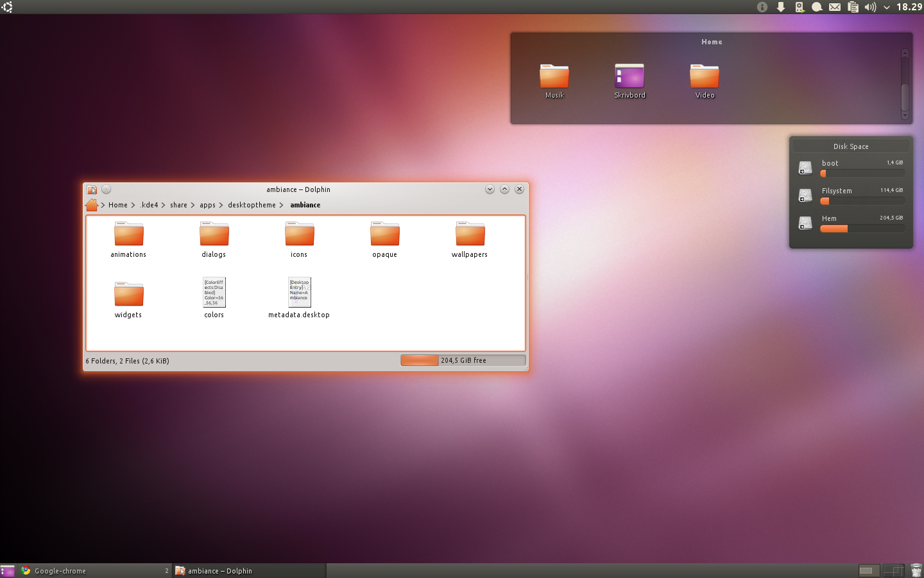Viewport: 924px width, 578px height.
Task: Open the chat bubble tray icon
Action: (817, 7)
